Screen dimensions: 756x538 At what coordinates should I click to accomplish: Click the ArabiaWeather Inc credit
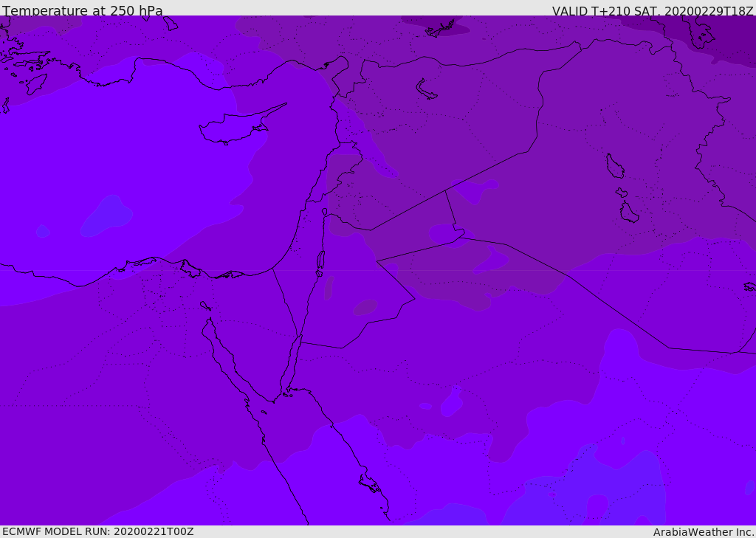click(x=704, y=532)
